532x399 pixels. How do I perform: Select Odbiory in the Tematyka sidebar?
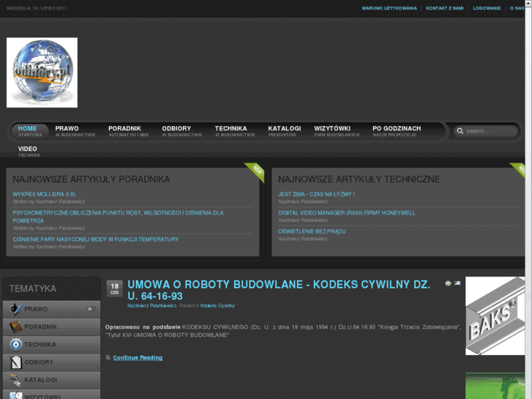51,362
